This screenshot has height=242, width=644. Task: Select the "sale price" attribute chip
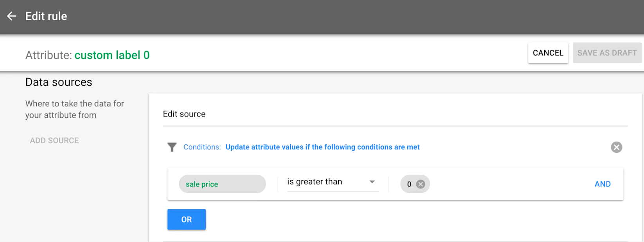click(222, 184)
